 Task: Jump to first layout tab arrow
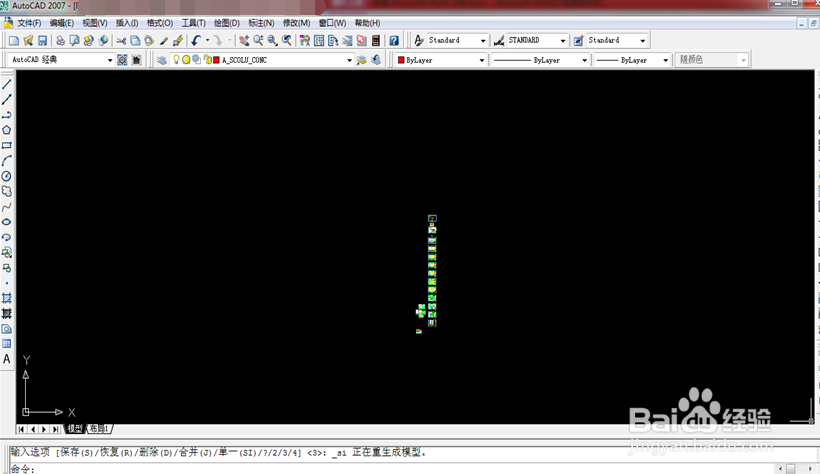21,429
